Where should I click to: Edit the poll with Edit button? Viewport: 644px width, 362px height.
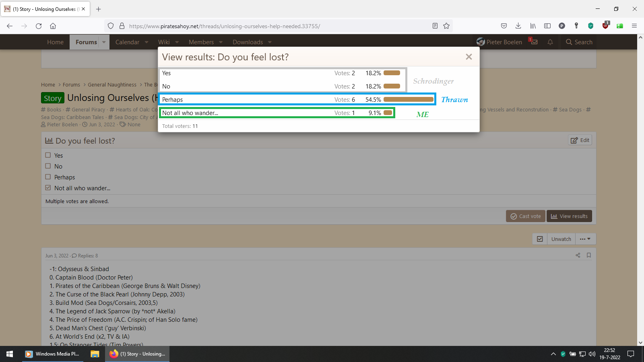[x=580, y=140]
